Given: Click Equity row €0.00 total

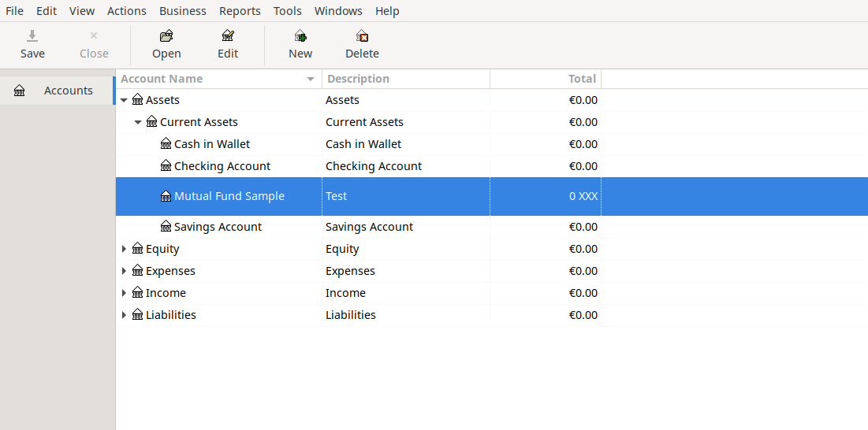Looking at the screenshot, I should tap(583, 249).
